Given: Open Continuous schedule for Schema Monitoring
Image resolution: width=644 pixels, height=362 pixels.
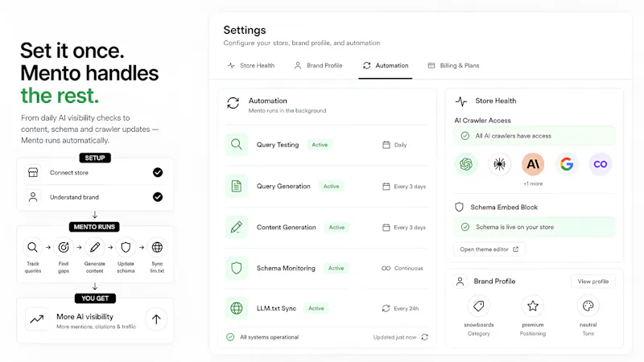Looking at the screenshot, I should [402, 269].
